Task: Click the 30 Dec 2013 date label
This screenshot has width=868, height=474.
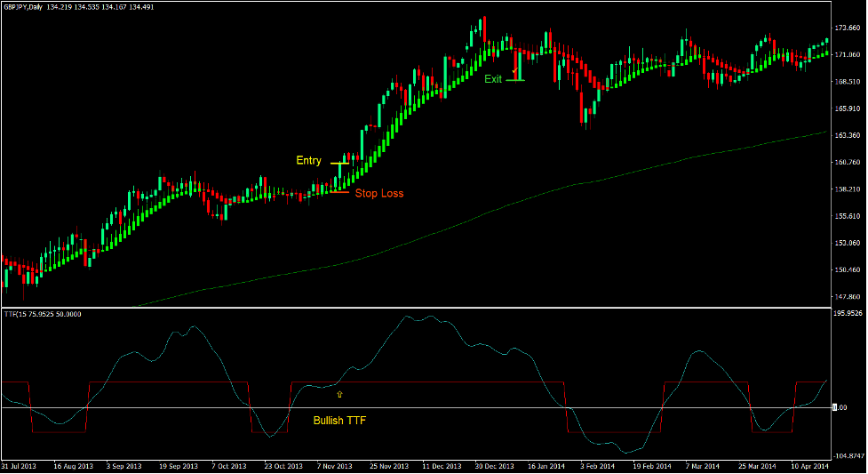Action: pyautogui.click(x=494, y=466)
